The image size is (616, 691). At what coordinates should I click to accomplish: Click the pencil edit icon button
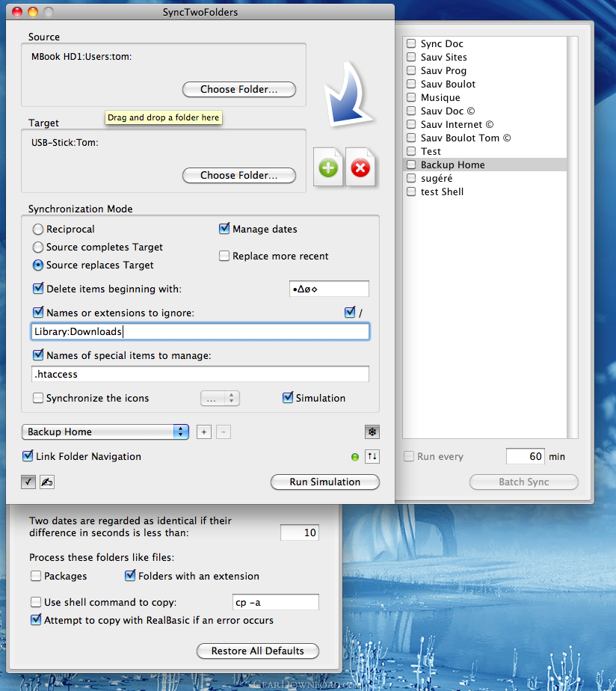click(x=46, y=482)
